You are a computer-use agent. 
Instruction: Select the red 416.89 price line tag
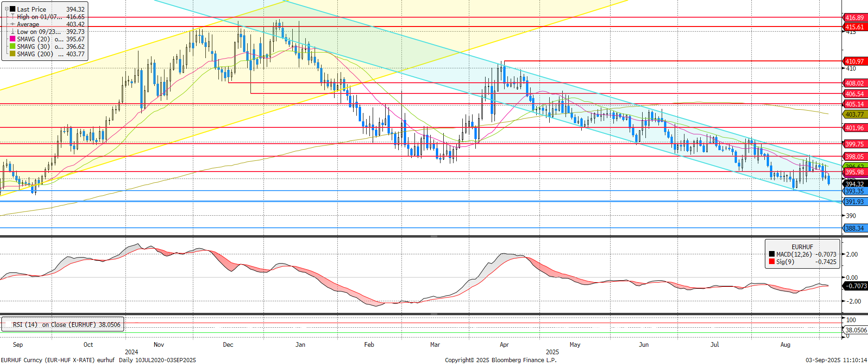coord(854,18)
